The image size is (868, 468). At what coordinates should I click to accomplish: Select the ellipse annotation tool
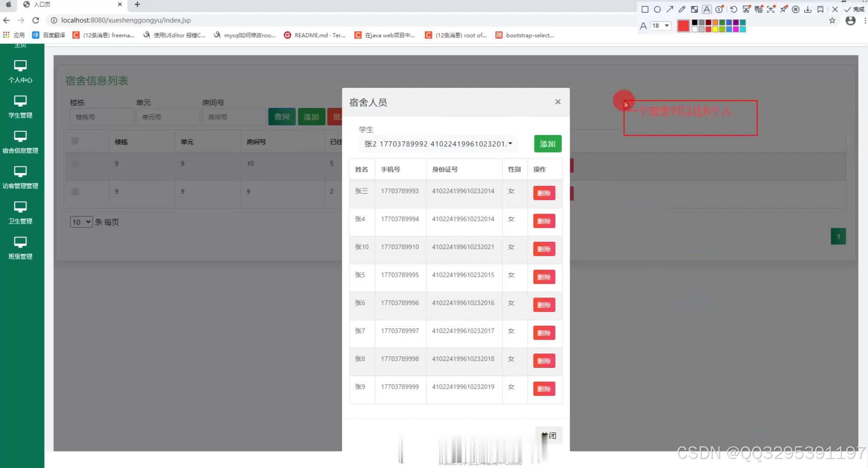click(657, 9)
